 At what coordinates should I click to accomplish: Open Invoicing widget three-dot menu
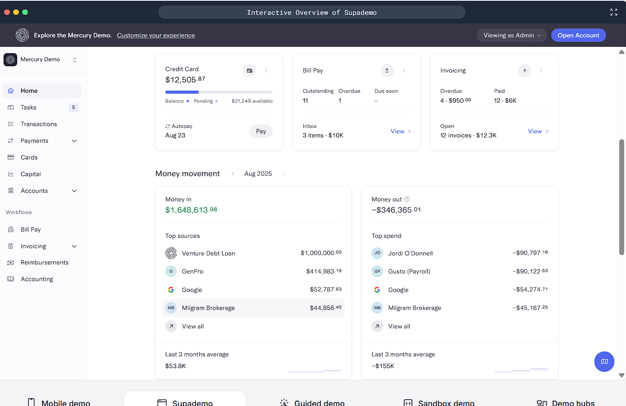pos(541,70)
